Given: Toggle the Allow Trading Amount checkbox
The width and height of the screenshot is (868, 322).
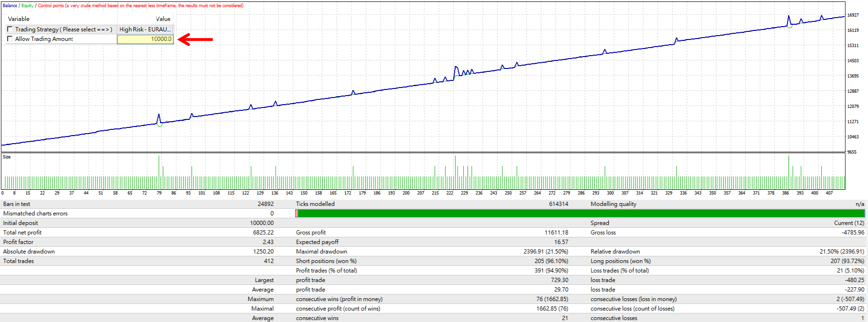Looking at the screenshot, I should click(10, 39).
